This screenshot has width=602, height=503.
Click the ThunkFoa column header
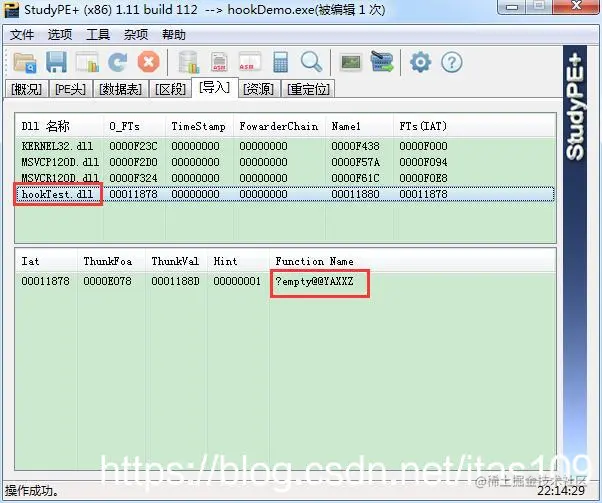click(x=111, y=261)
